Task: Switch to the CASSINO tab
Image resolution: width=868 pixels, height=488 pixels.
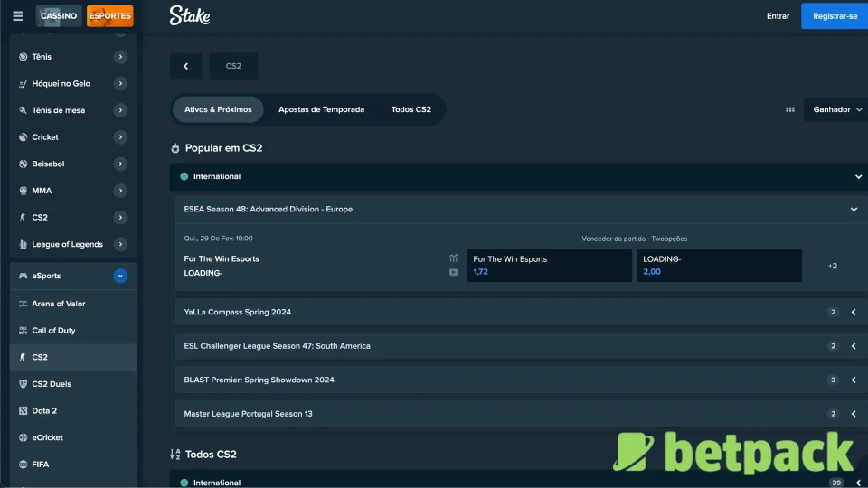Action: click(59, 16)
